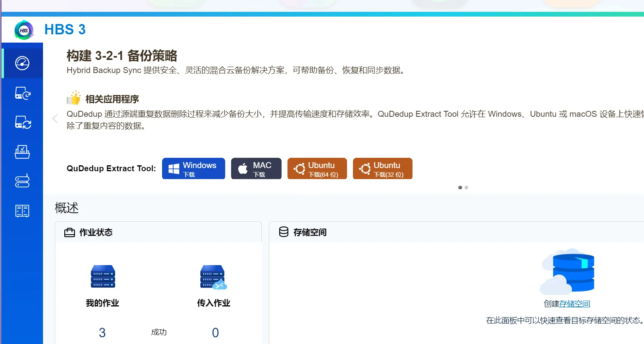Viewport: 644px width, 344px height.
Task: Click the Incoming Jobs server icon
Action: pyautogui.click(x=213, y=277)
